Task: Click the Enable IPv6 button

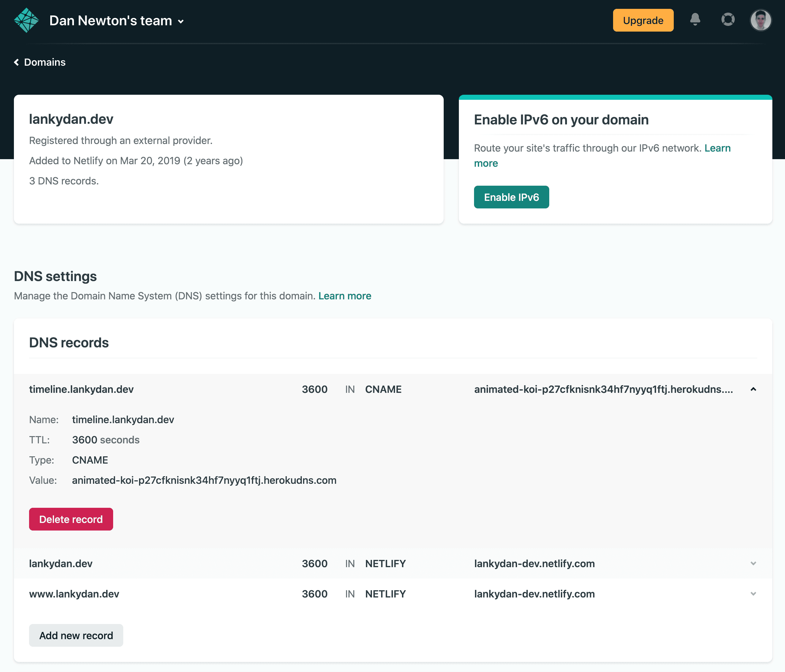Action: [x=511, y=197]
